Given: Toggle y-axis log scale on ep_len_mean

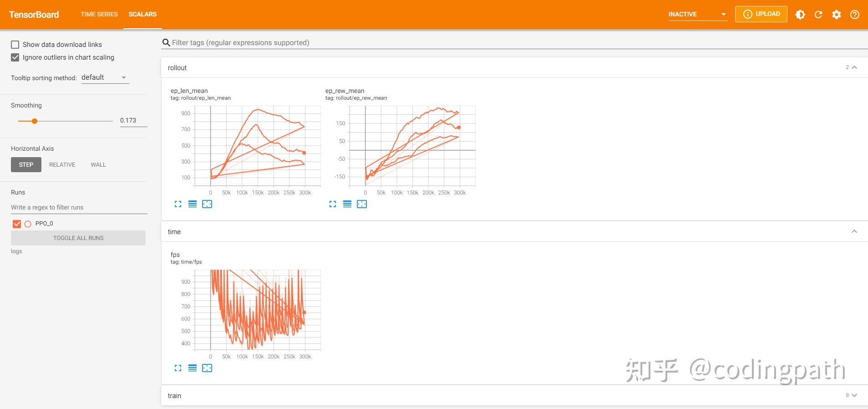Looking at the screenshot, I should click(x=193, y=204).
